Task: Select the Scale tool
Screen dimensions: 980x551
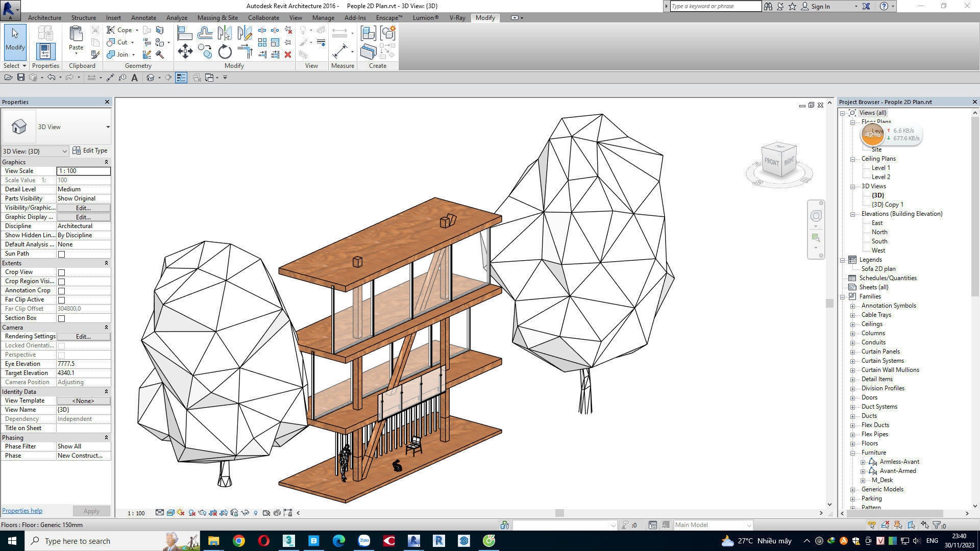Action: [275, 42]
